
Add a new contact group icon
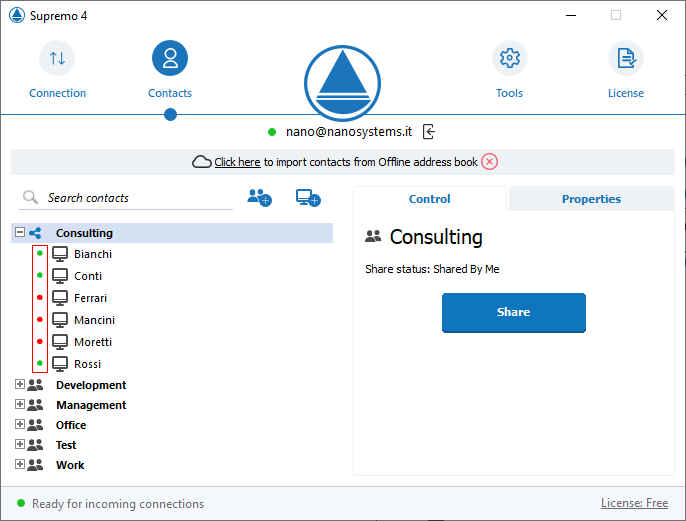(259, 198)
